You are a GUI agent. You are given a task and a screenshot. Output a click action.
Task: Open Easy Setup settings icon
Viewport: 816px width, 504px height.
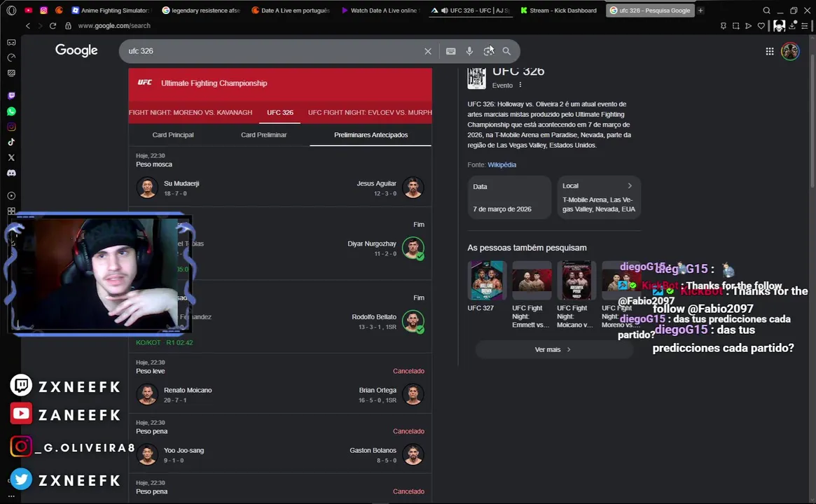point(805,25)
